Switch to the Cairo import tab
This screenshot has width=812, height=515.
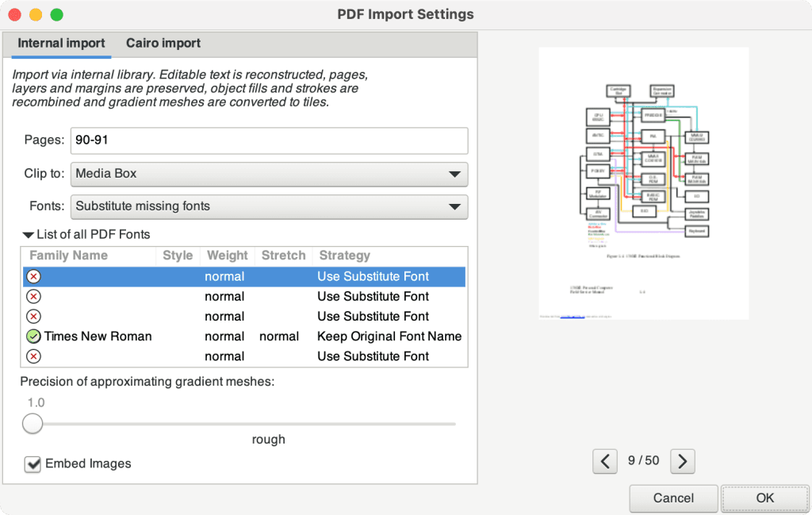tap(163, 44)
